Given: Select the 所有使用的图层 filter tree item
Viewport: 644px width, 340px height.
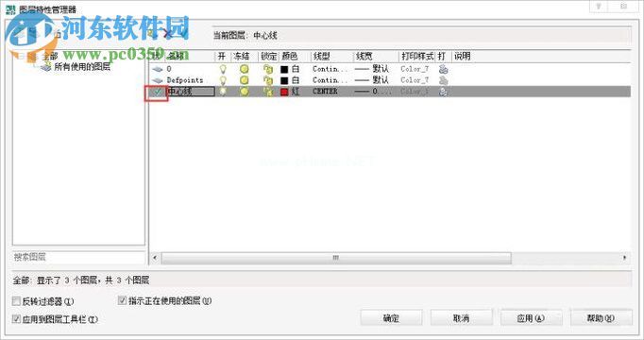Looking at the screenshot, I should click(82, 66).
